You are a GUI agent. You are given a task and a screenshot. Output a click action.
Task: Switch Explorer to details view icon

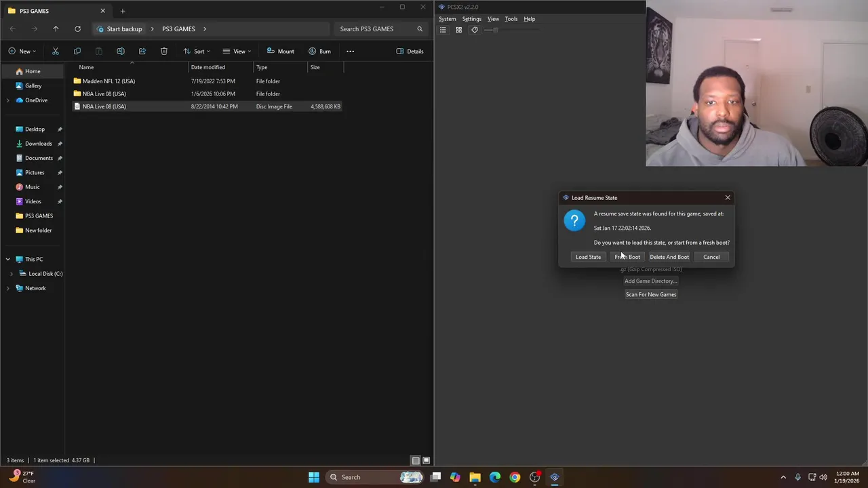[416, 460]
